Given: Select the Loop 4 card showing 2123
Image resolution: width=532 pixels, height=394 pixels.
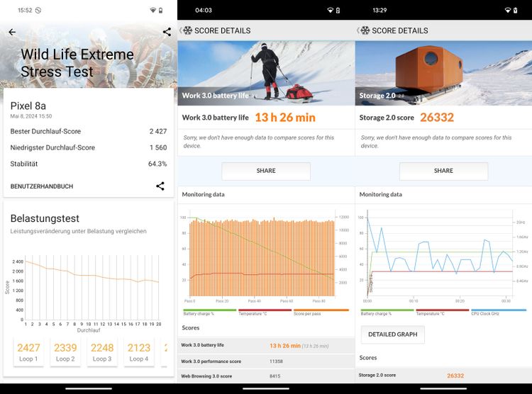Looking at the screenshot, I should [x=139, y=352].
